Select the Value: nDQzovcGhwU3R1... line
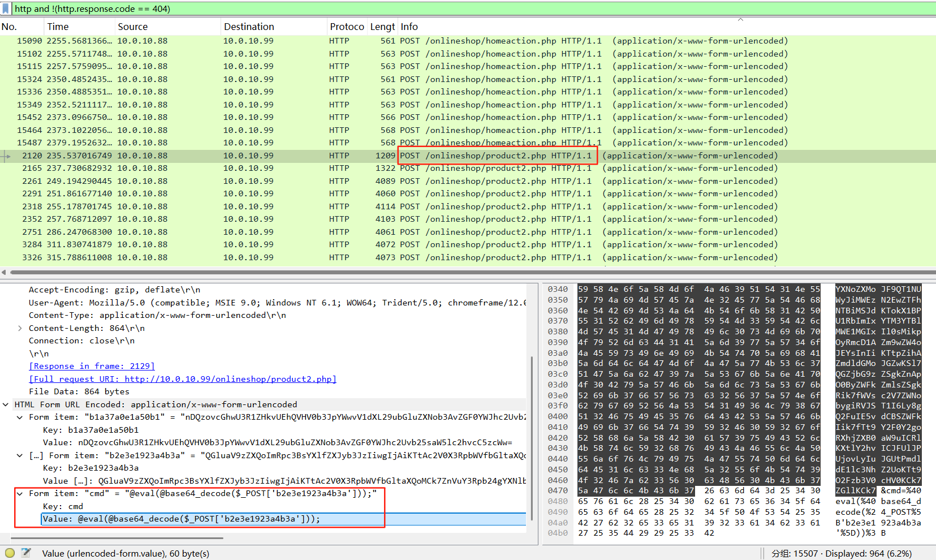 pyautogui.click(x=277, y=442)
